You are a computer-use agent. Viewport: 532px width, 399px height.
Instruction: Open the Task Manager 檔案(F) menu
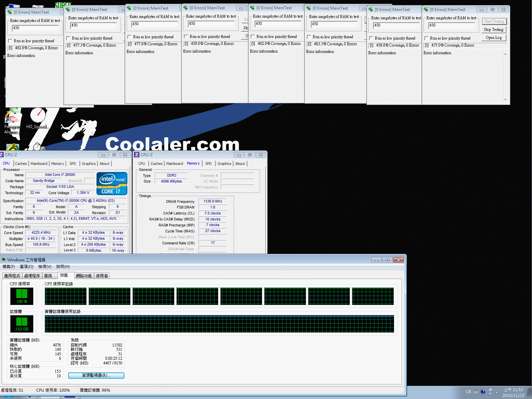(x=9, y=267)
